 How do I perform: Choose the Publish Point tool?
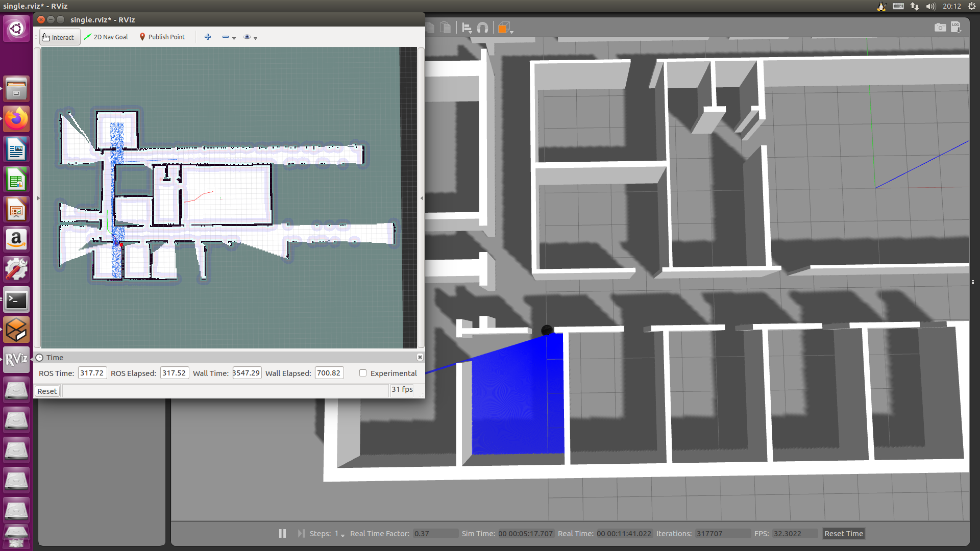click(x=162, y=37)
